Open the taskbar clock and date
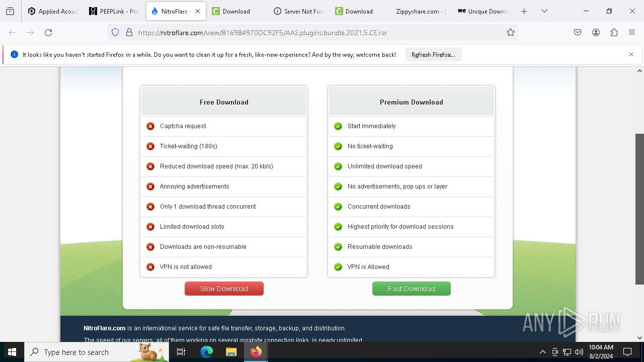This screenshot has width=644, height=362. pyautogui.click(x=601, y=352)
